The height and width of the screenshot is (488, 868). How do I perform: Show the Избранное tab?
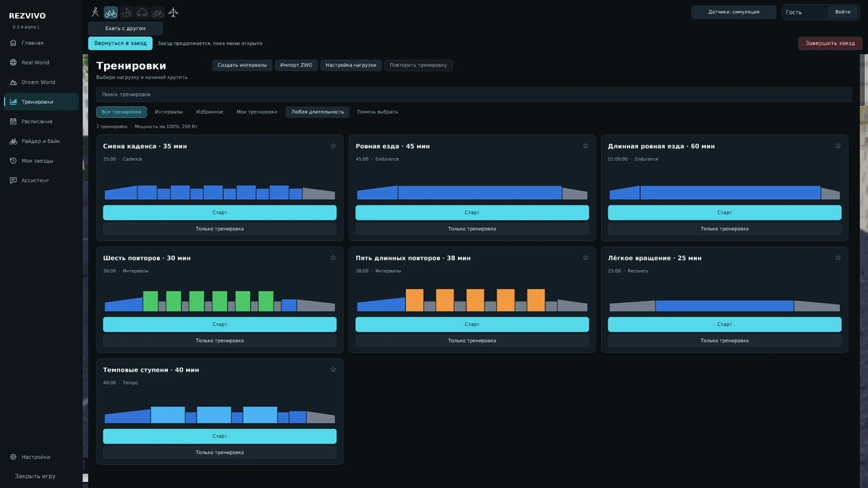[210, 112]
